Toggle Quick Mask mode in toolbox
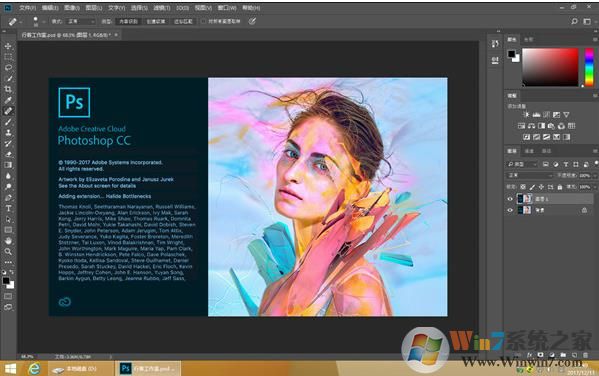This screenshot has width=599, height=376. coord(8,296)
